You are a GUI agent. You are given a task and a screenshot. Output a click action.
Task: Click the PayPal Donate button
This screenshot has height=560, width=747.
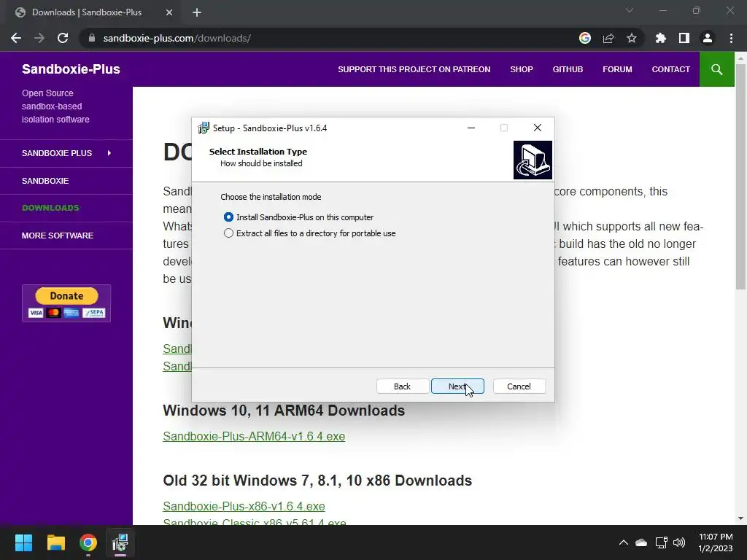tap(66, 303)
